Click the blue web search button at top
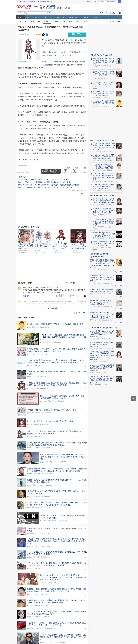The width and height of the screenshot is (138, 644). tap(120, 2)
